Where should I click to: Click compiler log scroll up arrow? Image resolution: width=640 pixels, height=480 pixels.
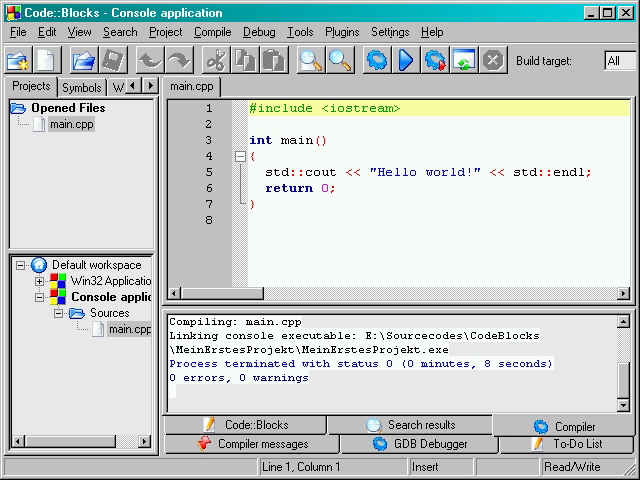(623, 322)
